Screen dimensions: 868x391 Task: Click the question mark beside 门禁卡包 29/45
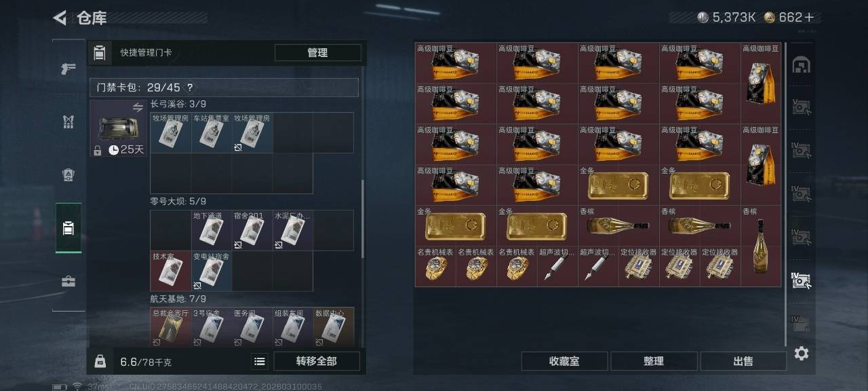pyautogui.click(x=190, y=88)
